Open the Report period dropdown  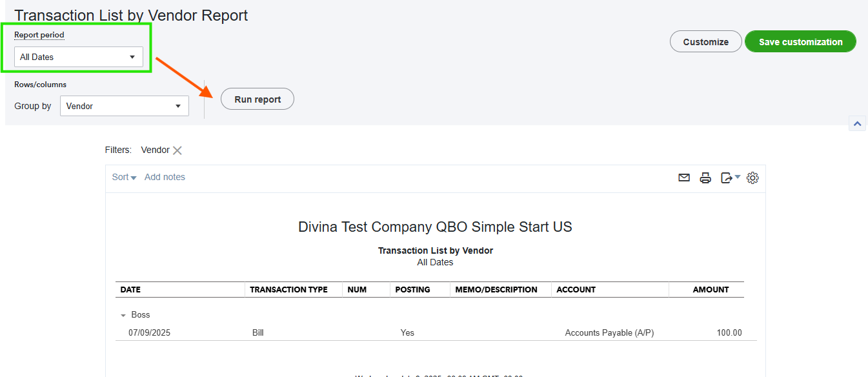click(x=79, y=57)
